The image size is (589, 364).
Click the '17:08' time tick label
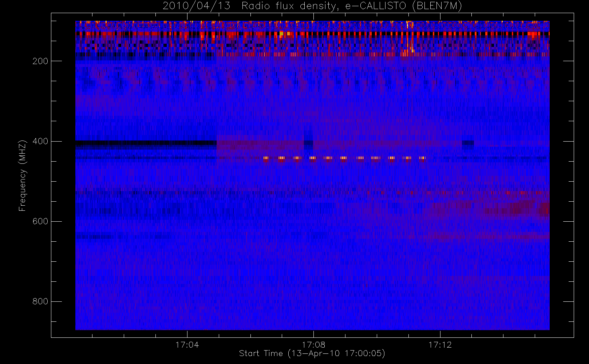pyautogui.click(x=313, y=345)
